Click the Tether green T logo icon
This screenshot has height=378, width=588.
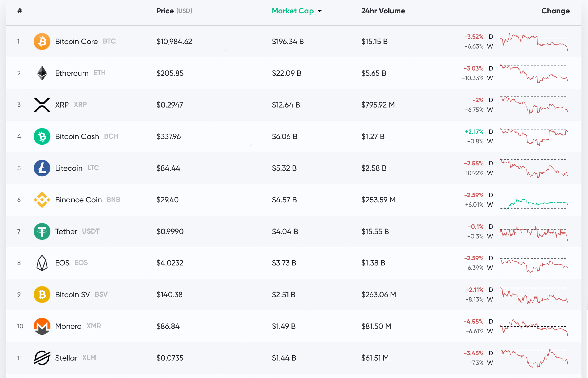[42, 231]
